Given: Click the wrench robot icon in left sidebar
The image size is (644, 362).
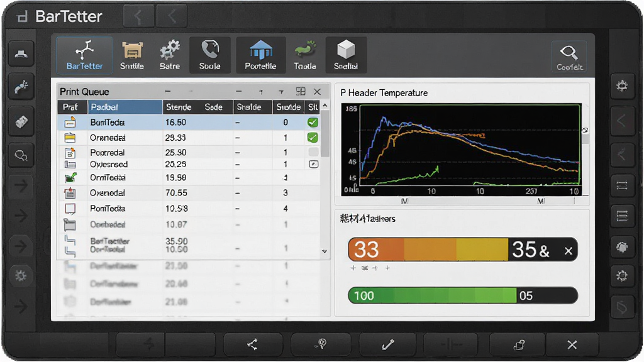Looking at the screenshot, I should point(21,87).
